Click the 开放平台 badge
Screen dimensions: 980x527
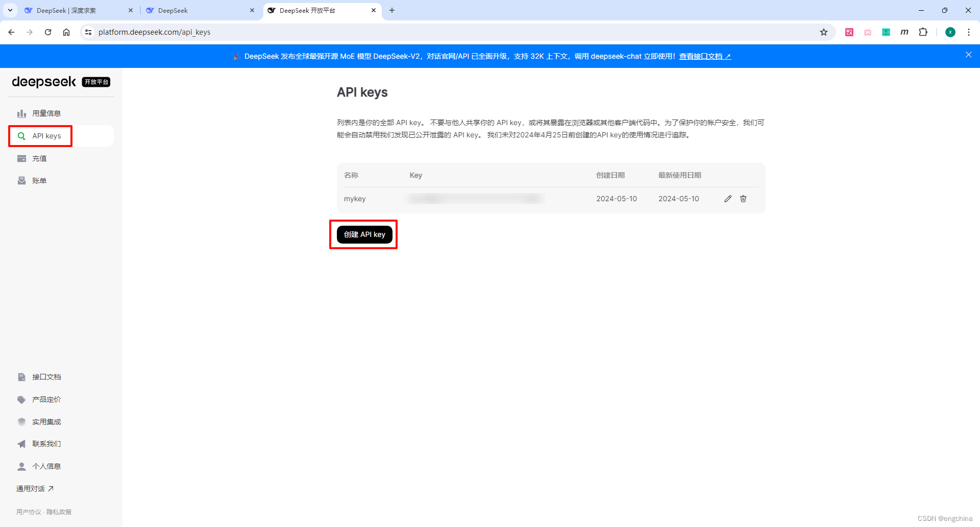[96, 82]
